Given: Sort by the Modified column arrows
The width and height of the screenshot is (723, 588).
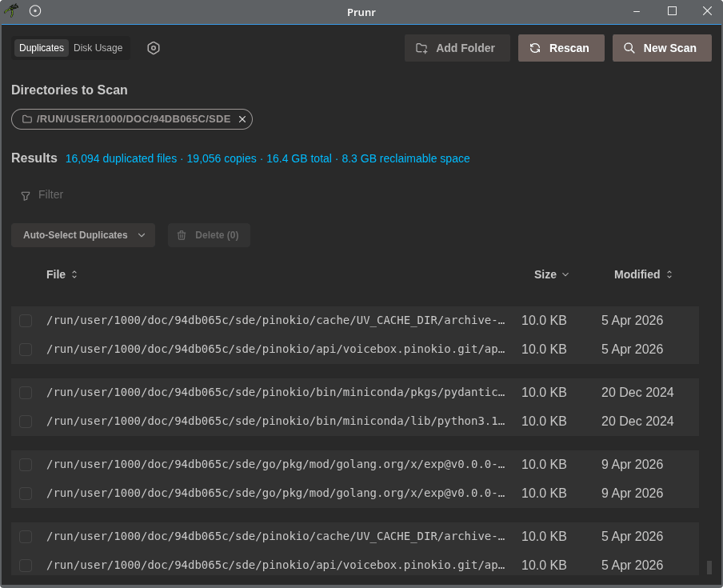Looking at the screenshot, I should click(x=669, y=274).
